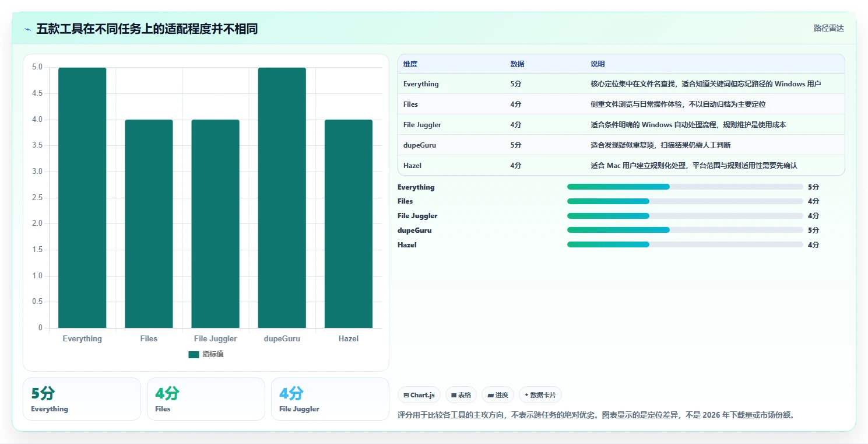Select the 进度 chip

498,395
